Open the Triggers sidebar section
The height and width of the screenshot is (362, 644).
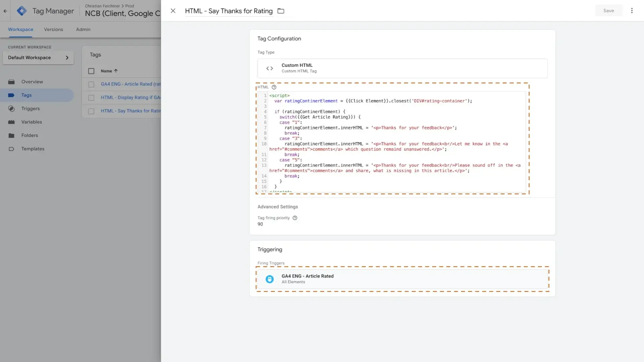[x=30, y=109]
